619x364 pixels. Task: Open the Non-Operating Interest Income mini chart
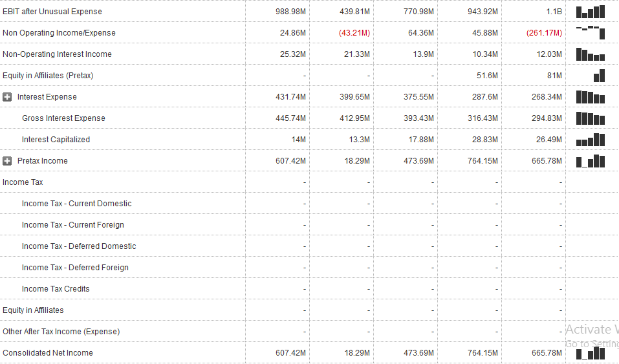pyautogui.click(x=590, y=54)
